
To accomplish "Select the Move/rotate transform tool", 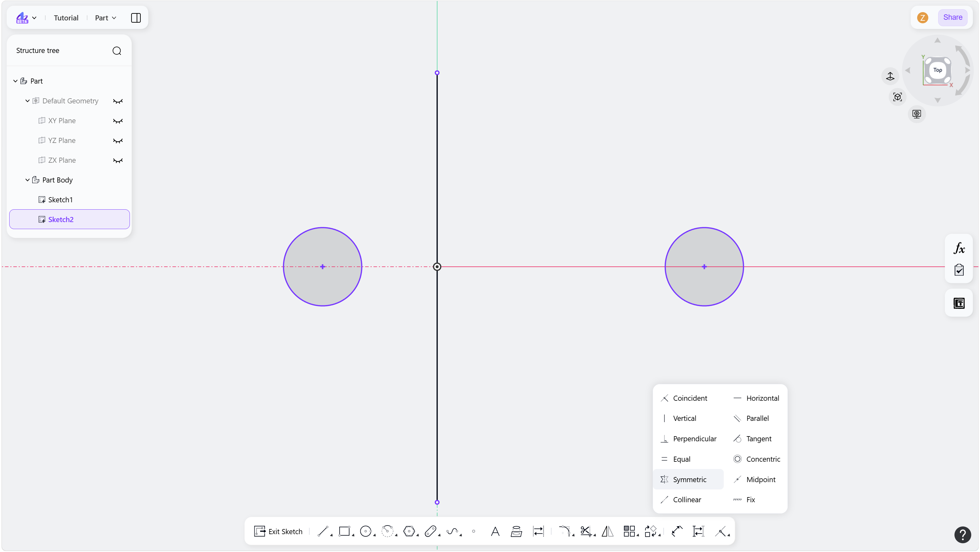I will click(651, 531).
